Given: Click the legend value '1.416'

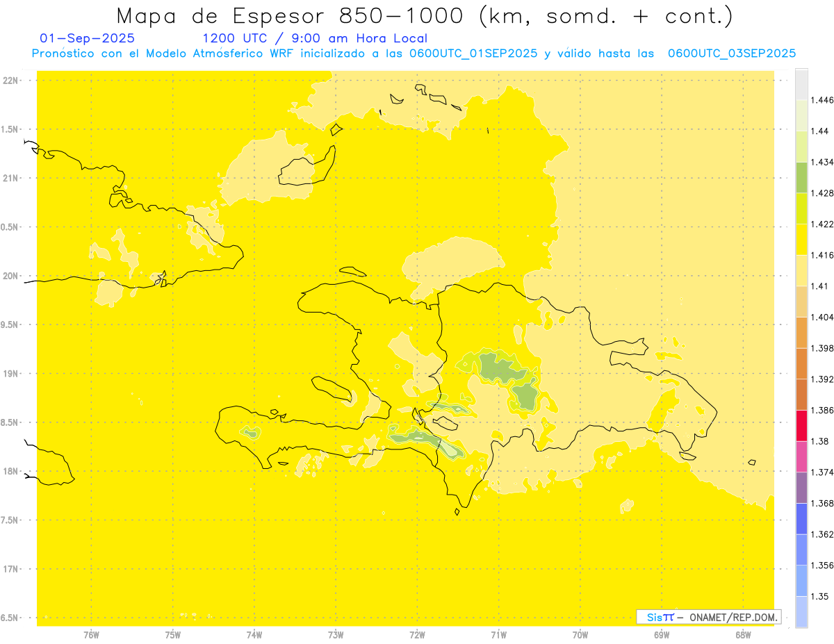Looking at the screenshot, I should coord(822,255).
